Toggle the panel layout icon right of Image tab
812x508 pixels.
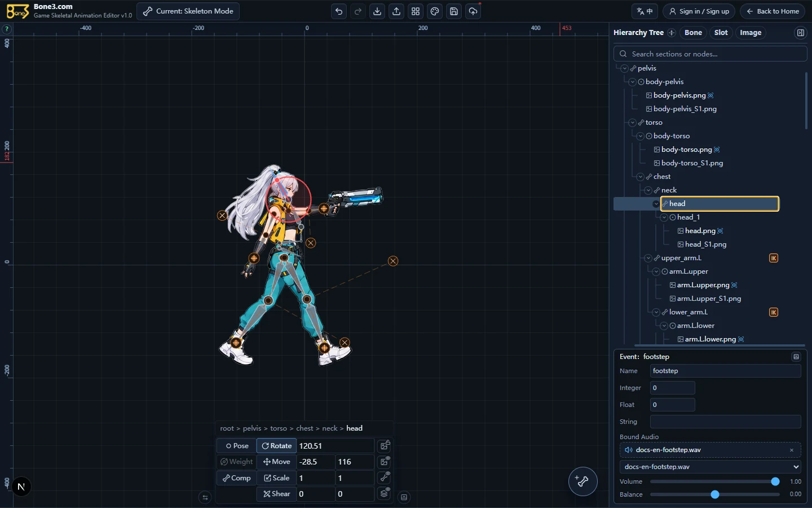(x=800, y=33)
